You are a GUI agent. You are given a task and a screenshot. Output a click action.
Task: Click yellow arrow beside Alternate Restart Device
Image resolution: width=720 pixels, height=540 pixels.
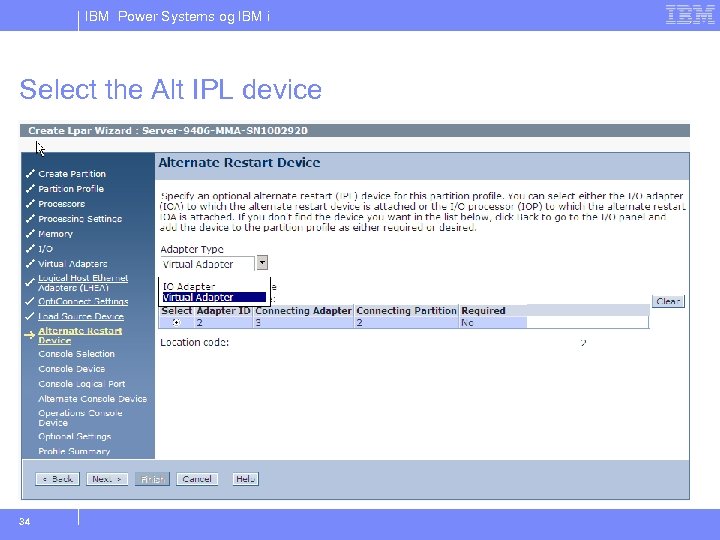click(x=29, y=335)
